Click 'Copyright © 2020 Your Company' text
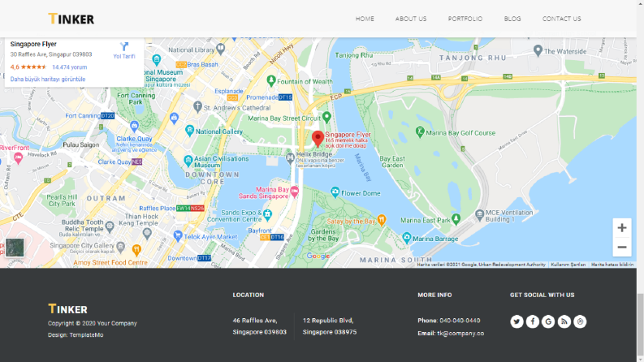 coord(93,323)
